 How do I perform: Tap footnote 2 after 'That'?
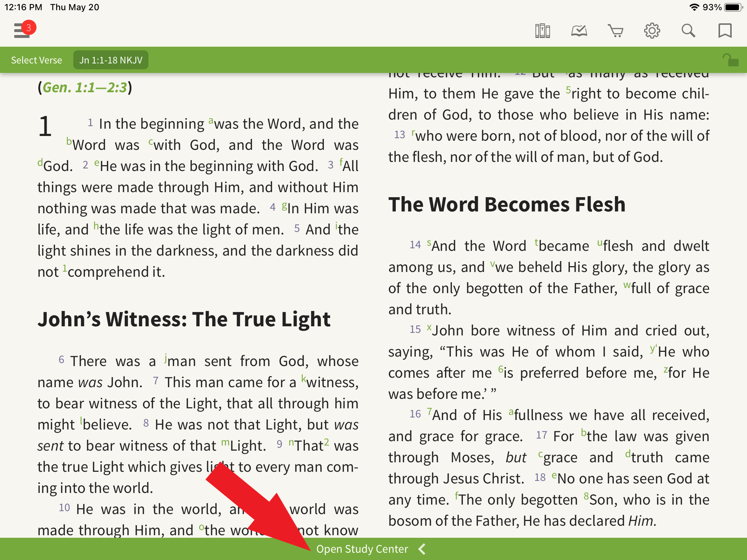[x=326, y=442]
